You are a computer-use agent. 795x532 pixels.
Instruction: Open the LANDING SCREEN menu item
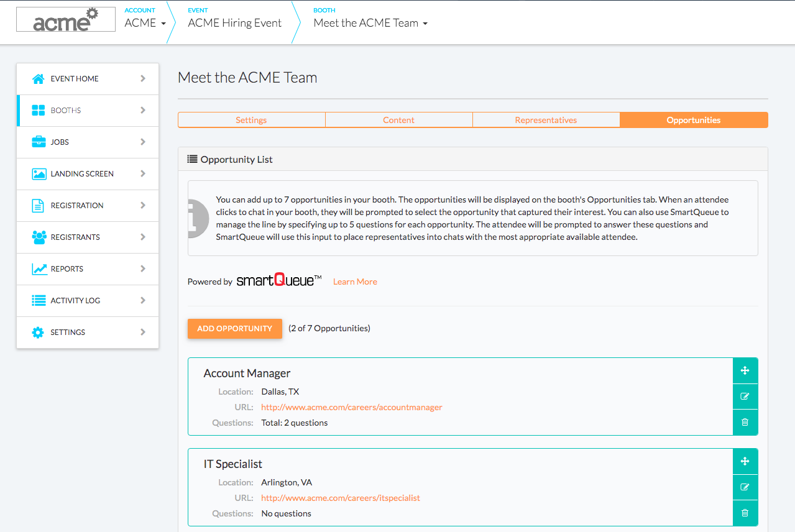[x=88, y=174]
